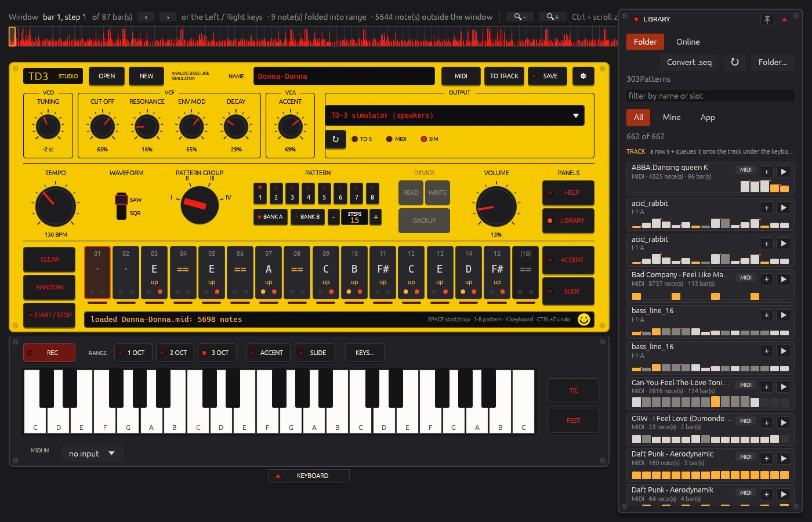This screenshot has height=522, width=812.
Task: Click the VCA ACCENT knob
Action: (x=290, y=126)
